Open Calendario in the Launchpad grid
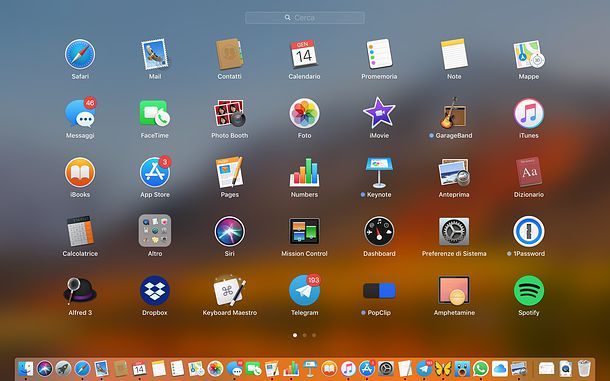This screenshot has width=610, height=381. click(x=304, y=54)
